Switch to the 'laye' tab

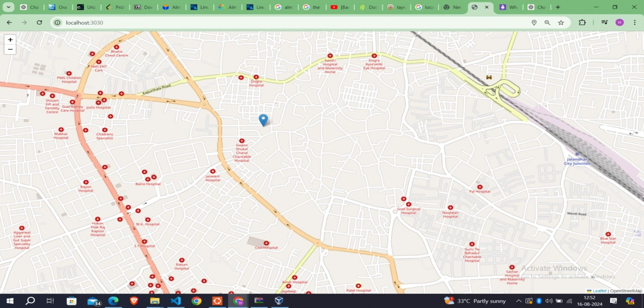pyautogui.click(x=396, y=7)
